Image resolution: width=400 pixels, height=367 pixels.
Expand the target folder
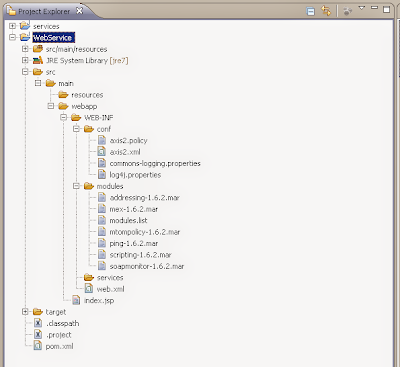pyautogui.click(x=25, y=311)
